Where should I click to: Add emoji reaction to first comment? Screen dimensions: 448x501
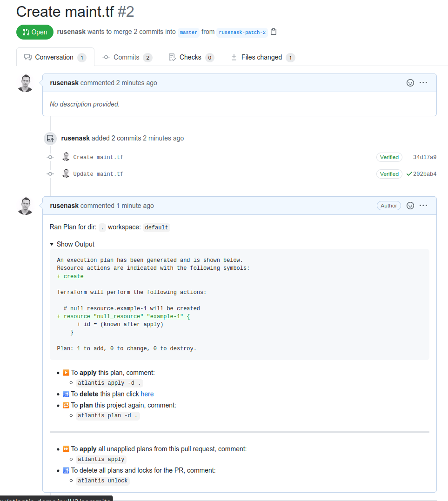coord(410,83)
